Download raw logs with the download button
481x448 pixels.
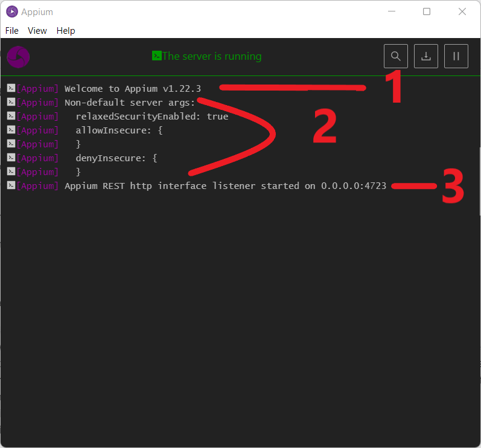coord(426,56)
